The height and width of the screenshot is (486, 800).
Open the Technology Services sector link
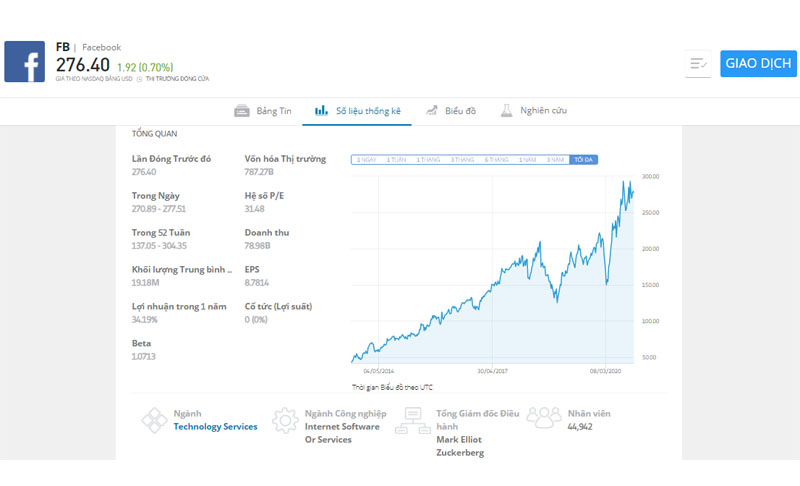pos(215,427)
